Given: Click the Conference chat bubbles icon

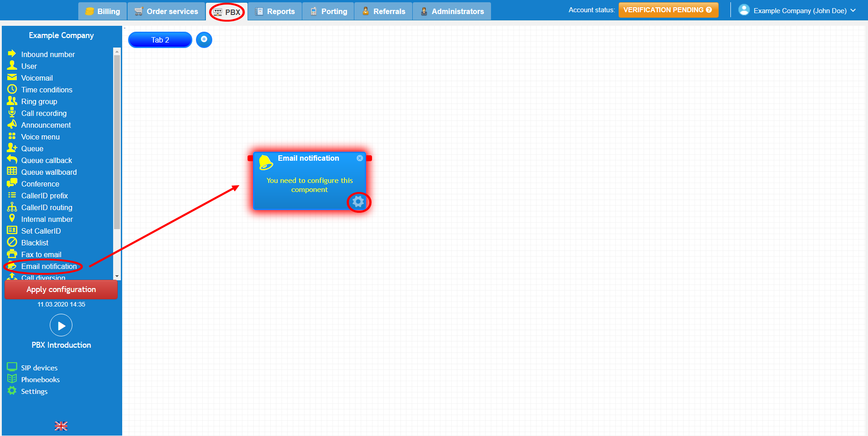Looking at the screenshot, I should (x=12, y=183).
